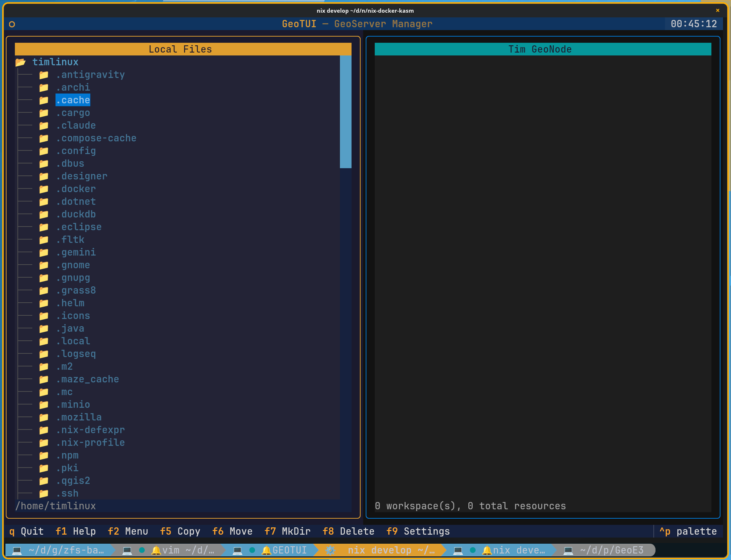The width and height of the screenshot is (731, 560).
Task: Click the folder icon next to .antigravity
Action: (x=44, y=75)
